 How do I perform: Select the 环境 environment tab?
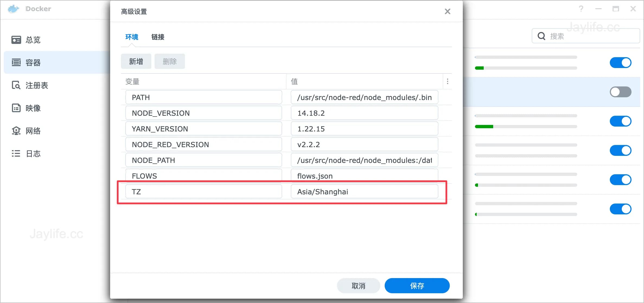(x=132, y=37)
